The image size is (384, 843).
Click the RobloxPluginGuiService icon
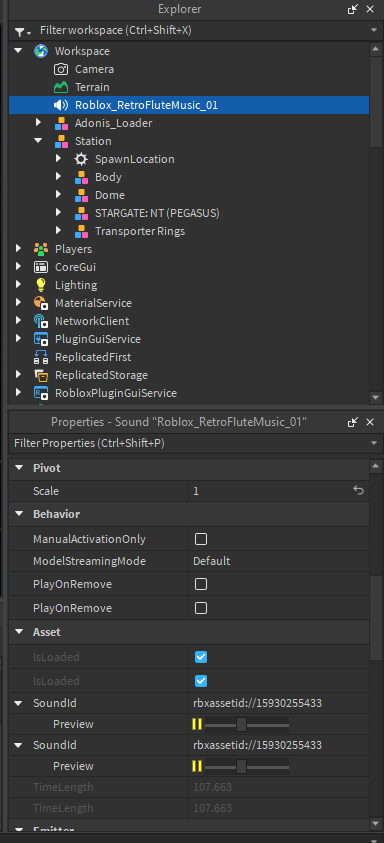[41, 393]
